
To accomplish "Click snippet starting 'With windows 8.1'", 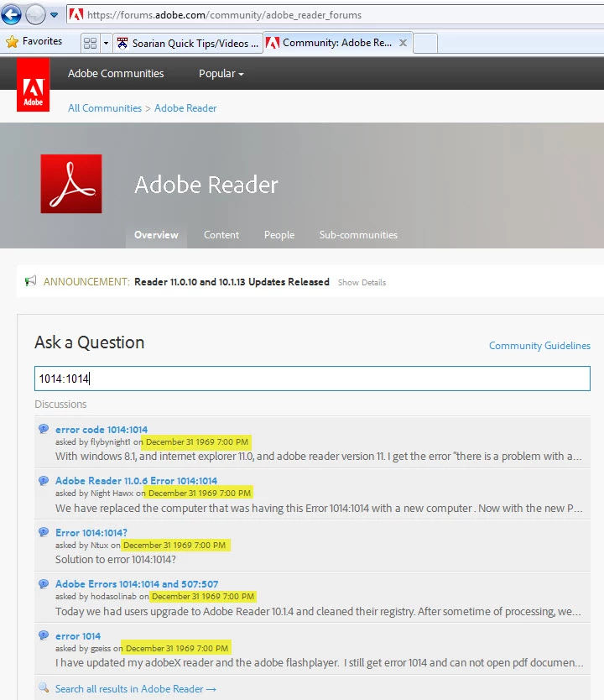I will click(319, 457).
